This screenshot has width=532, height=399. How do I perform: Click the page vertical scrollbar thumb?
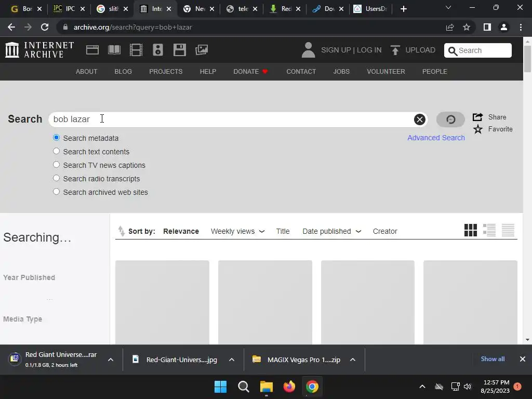(x=527, y=58)
